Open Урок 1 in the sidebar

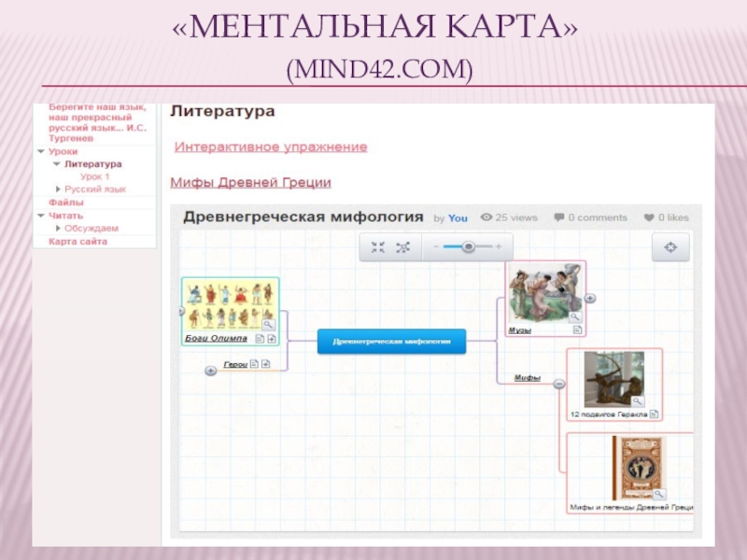pos(95,176)
